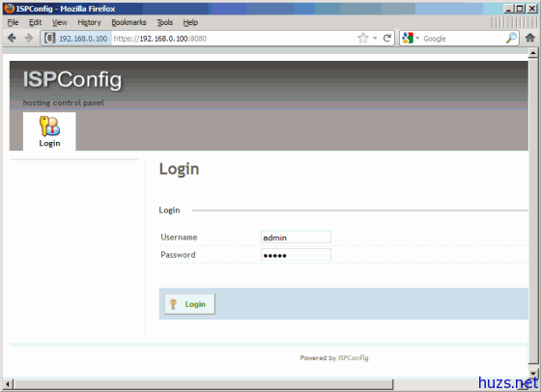Click the horizontal scrollbar thumb
Image resolution: width=541 pixels, height=392 pixels.
tap(203, 384)
